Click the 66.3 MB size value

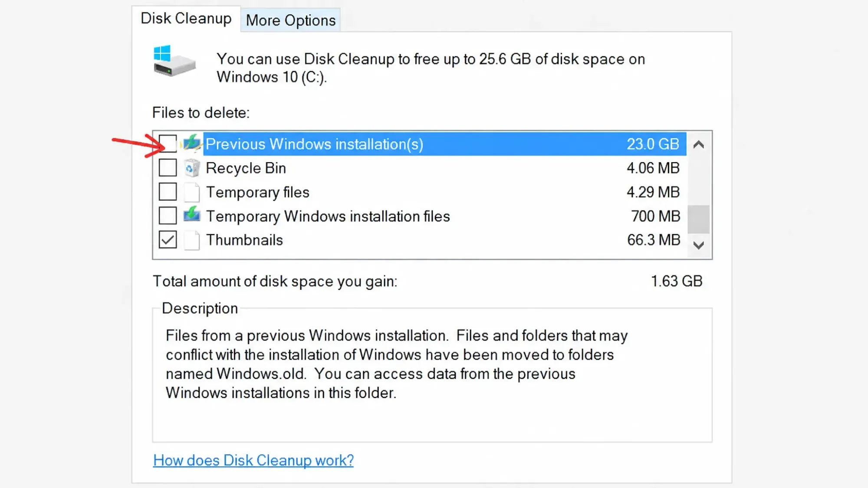654,240
